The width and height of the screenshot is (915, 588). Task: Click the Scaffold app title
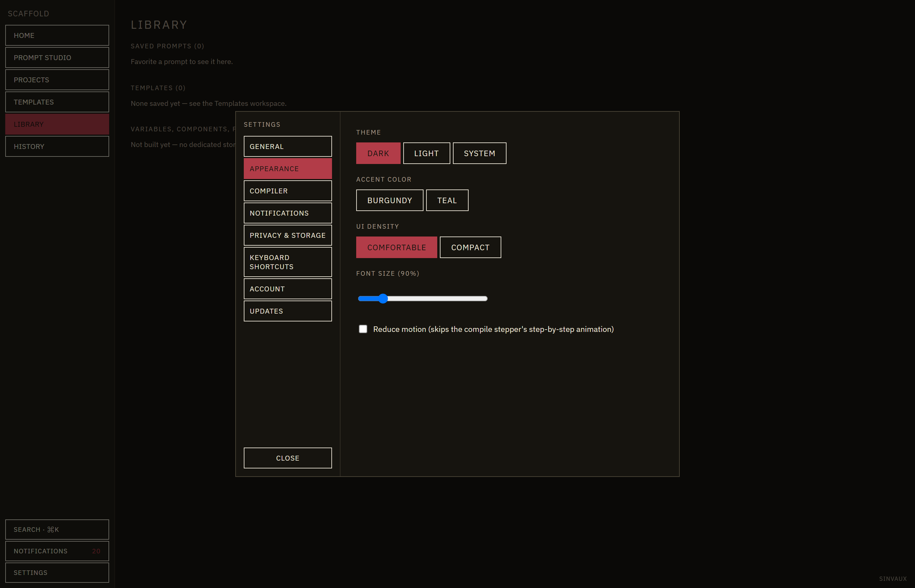click(x=28, y=14)
